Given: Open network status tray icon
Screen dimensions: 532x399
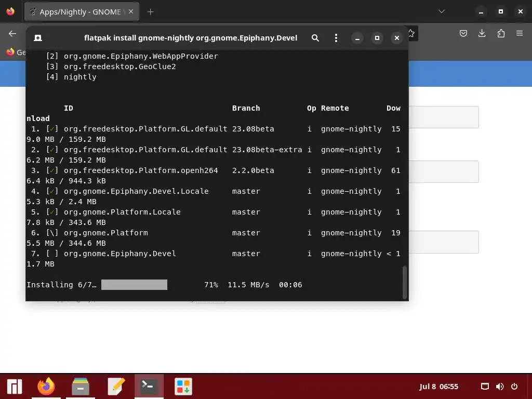Looking at the screenshot, I should [485, 387].
